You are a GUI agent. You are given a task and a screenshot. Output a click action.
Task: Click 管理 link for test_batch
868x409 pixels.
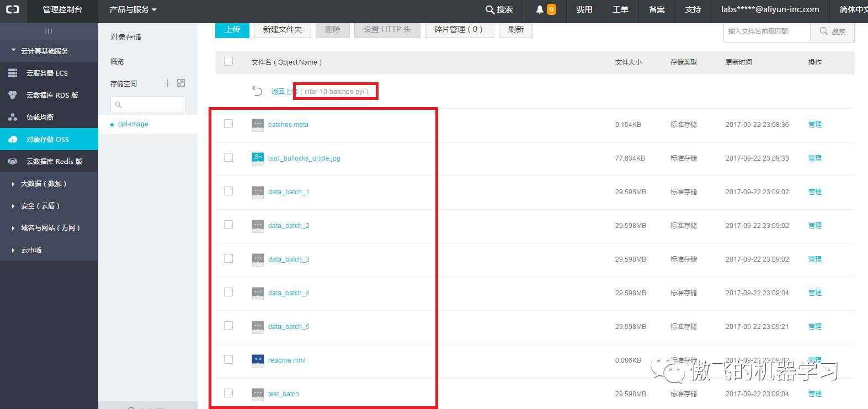tap(815, 394)
